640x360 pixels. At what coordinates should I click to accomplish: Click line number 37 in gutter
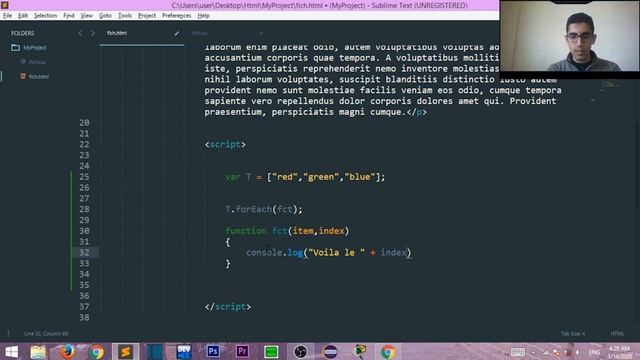[84, 307]
